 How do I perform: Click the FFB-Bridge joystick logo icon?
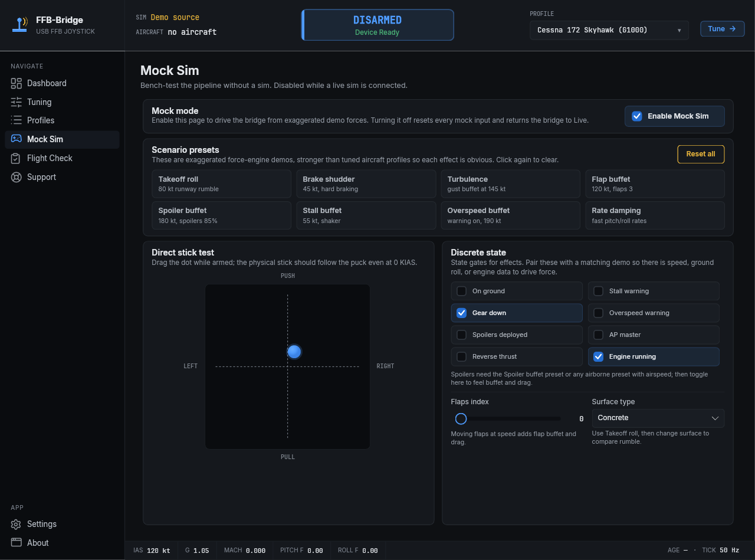point(20,25)
